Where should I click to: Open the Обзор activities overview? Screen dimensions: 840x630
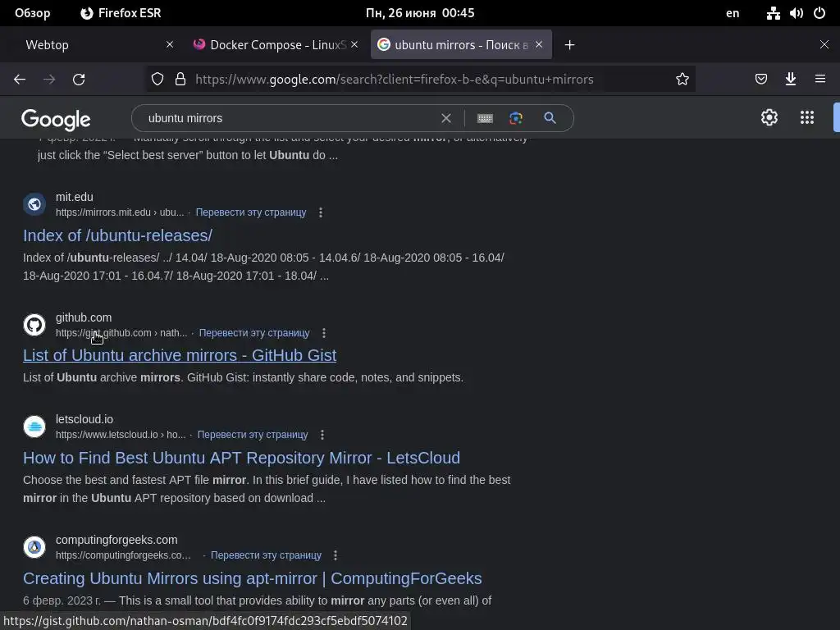coord(32,13)
